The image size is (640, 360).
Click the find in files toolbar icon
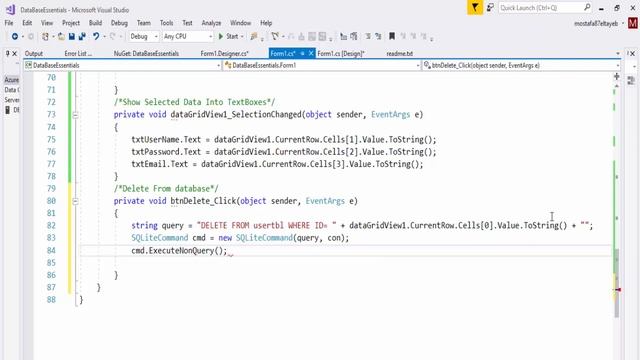(254, 37)
